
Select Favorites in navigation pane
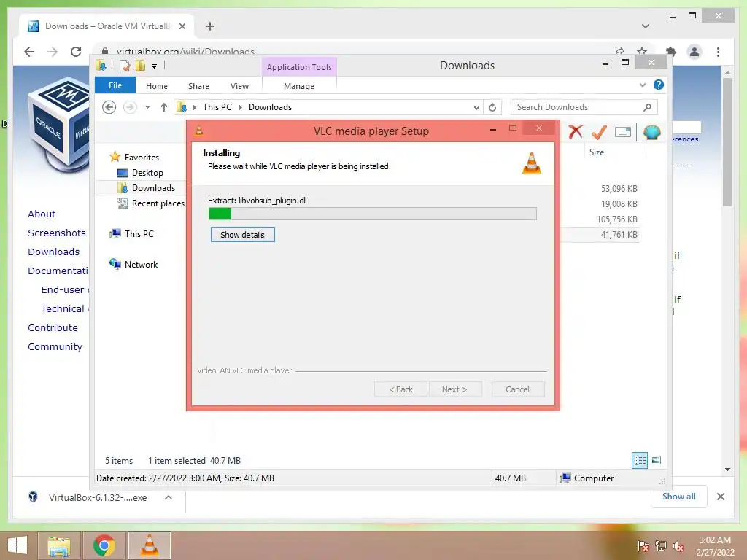point(142,157)
